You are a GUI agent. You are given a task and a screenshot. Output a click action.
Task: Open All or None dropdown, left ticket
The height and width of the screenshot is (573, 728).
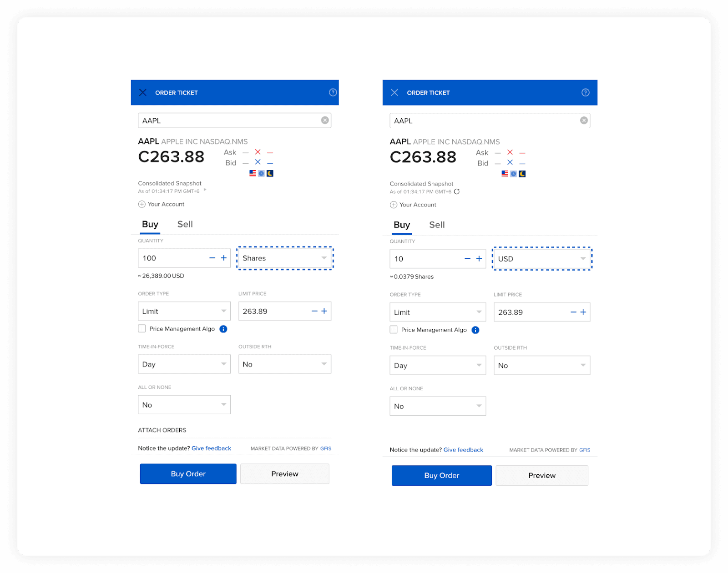click(184, 405)
